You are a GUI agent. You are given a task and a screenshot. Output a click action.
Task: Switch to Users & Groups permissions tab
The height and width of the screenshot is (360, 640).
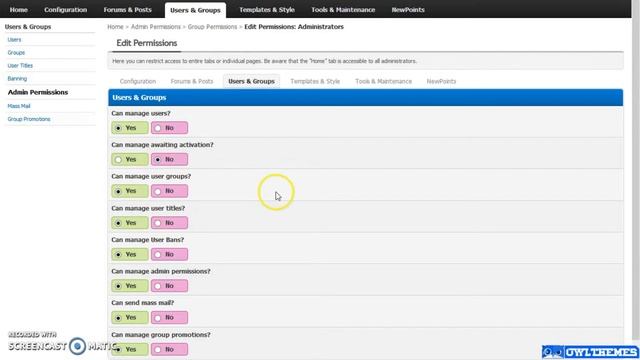tap(251, 81)
